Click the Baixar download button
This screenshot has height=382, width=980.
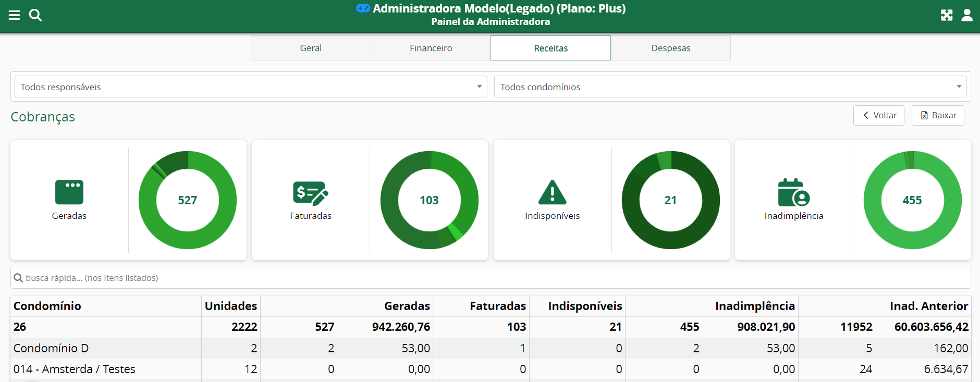[938, 116]
